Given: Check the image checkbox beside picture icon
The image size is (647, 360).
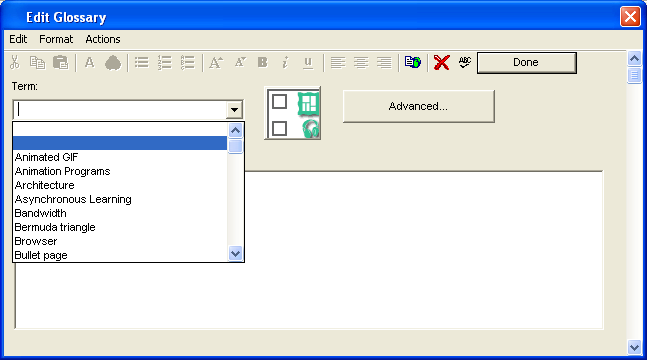Looking at the screenshot, I should 279,101.
